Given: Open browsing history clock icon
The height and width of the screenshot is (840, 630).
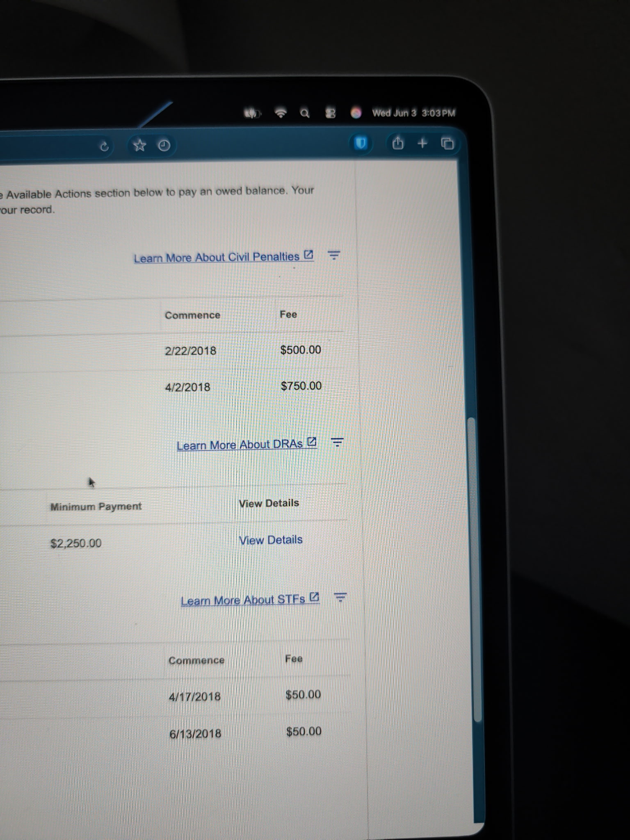Looking at the screenshot, I should [164, 145].
